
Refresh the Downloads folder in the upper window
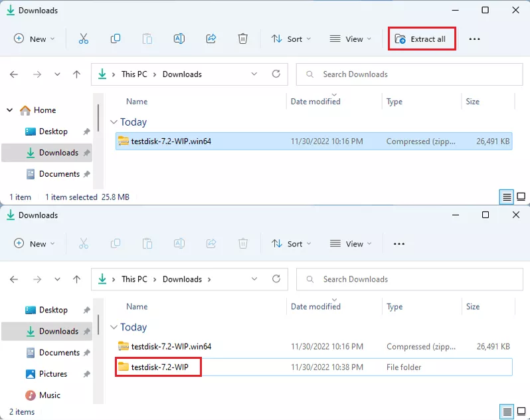276,74
